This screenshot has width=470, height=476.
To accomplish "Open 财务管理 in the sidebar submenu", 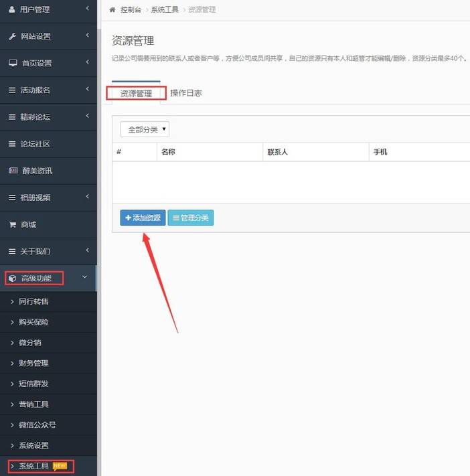I will click(33, 363).
